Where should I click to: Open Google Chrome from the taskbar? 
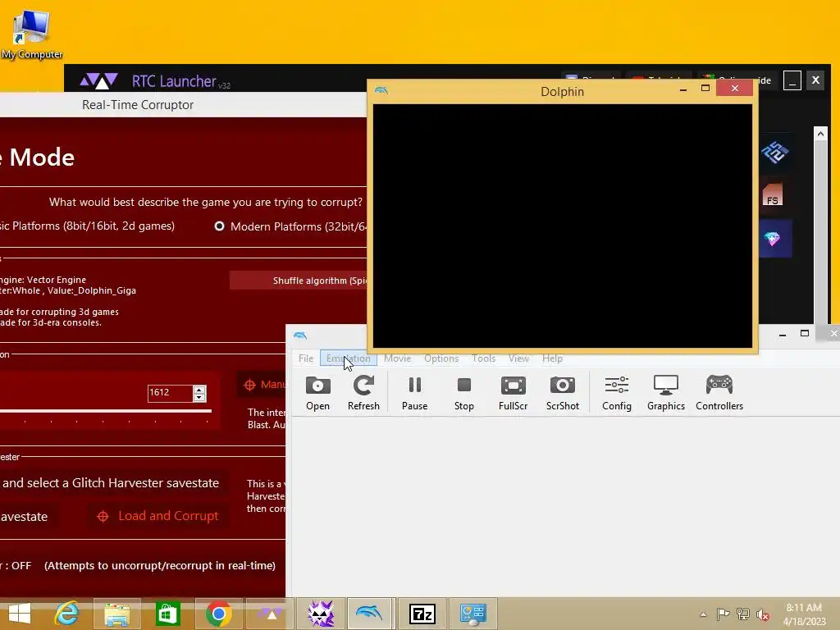[218, 614]
